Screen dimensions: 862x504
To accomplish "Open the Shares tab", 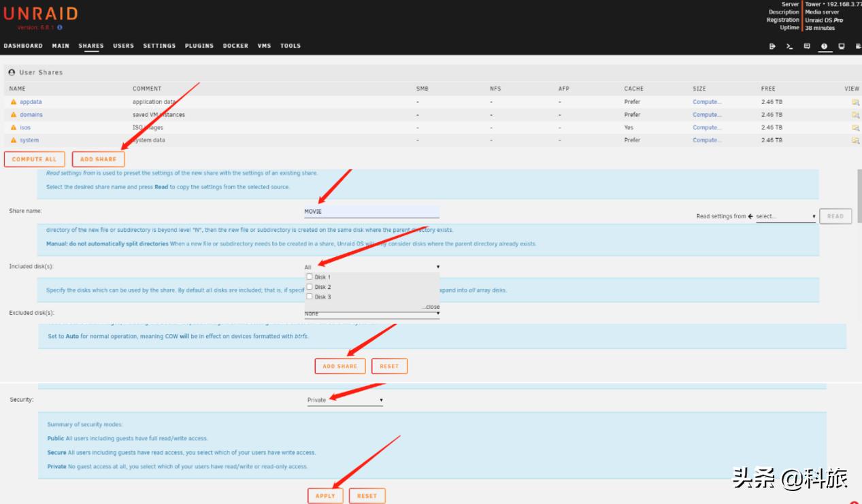I will point(91,46).
